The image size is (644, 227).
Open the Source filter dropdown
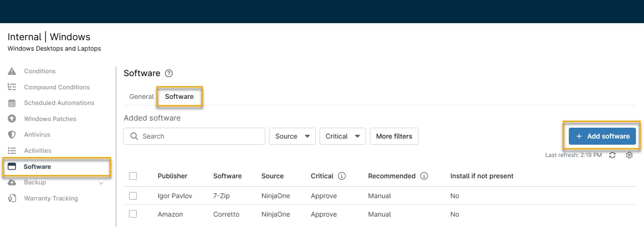[292, 136]
